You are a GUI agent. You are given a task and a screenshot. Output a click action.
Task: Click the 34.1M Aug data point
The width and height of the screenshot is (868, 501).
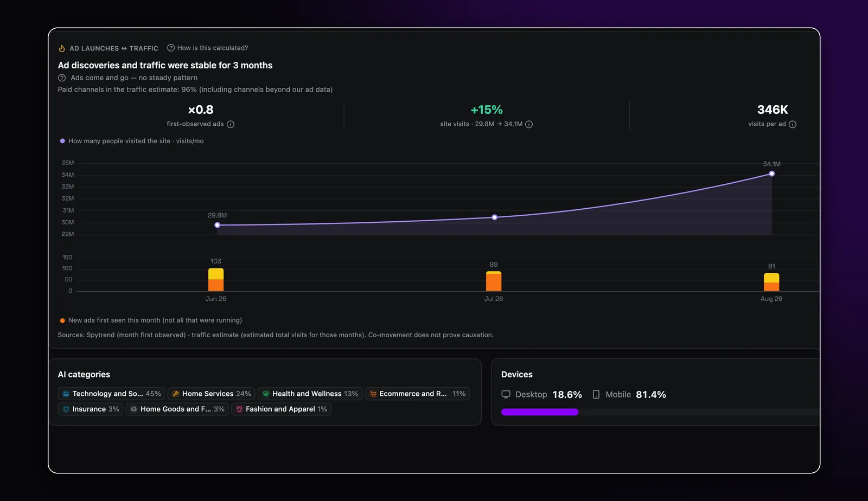pyautogui.click(x=771, y=174)
